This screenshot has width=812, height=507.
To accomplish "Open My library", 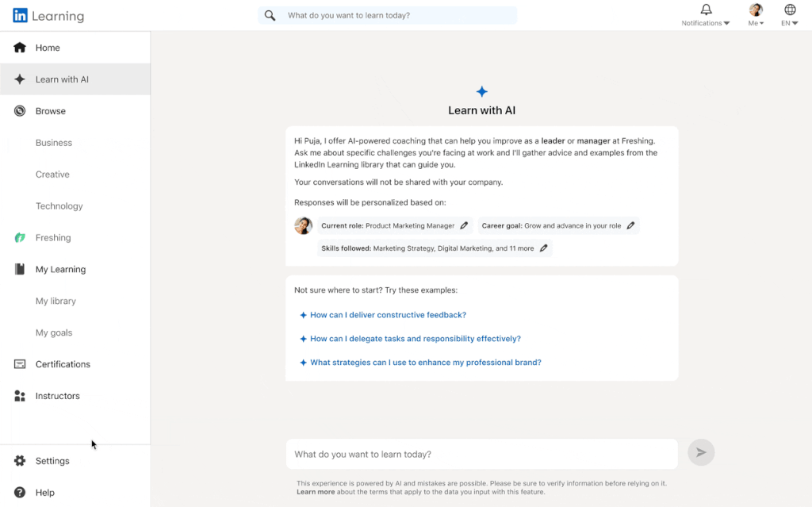I will tap(56, 301).
